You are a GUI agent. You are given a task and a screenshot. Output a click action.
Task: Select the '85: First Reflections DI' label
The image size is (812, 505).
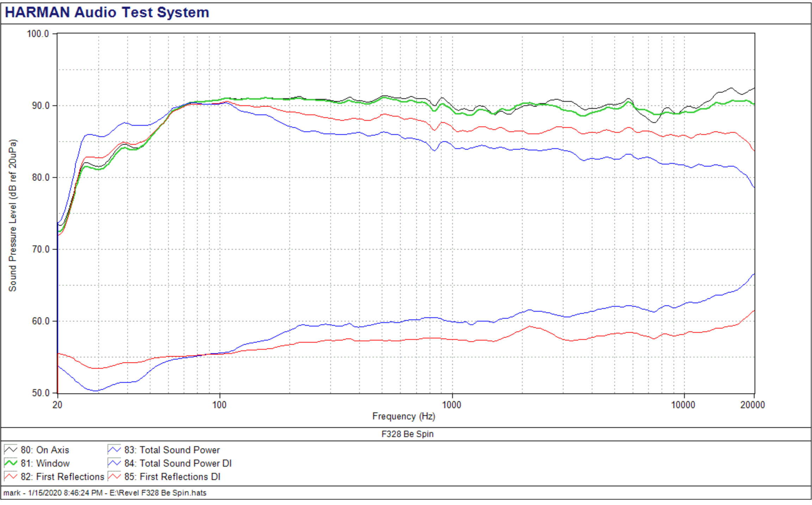point(172,476)
